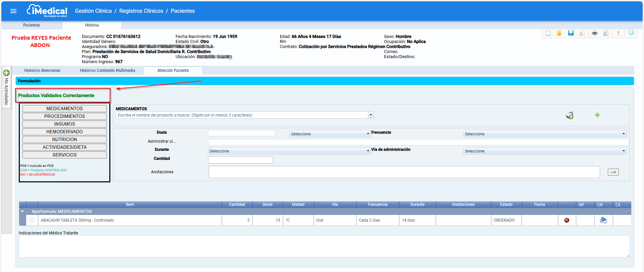Click the PROCEDIMIENTOS button
This screenshot has width=644, height=272.
tap(64, 116)
